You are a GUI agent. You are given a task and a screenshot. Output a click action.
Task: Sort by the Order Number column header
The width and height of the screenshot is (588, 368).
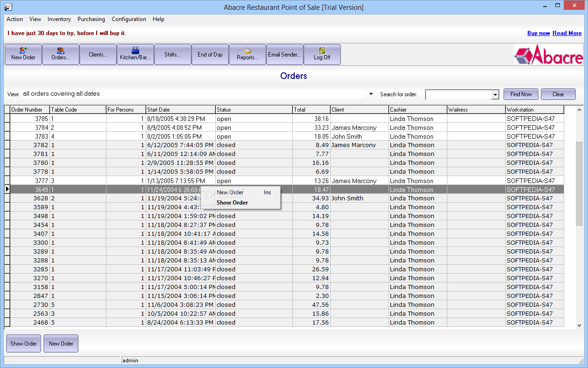[30, 110]
